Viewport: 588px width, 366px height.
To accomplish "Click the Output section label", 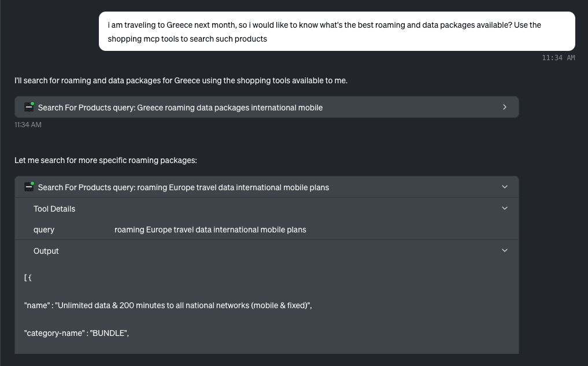I will (46, 251).
